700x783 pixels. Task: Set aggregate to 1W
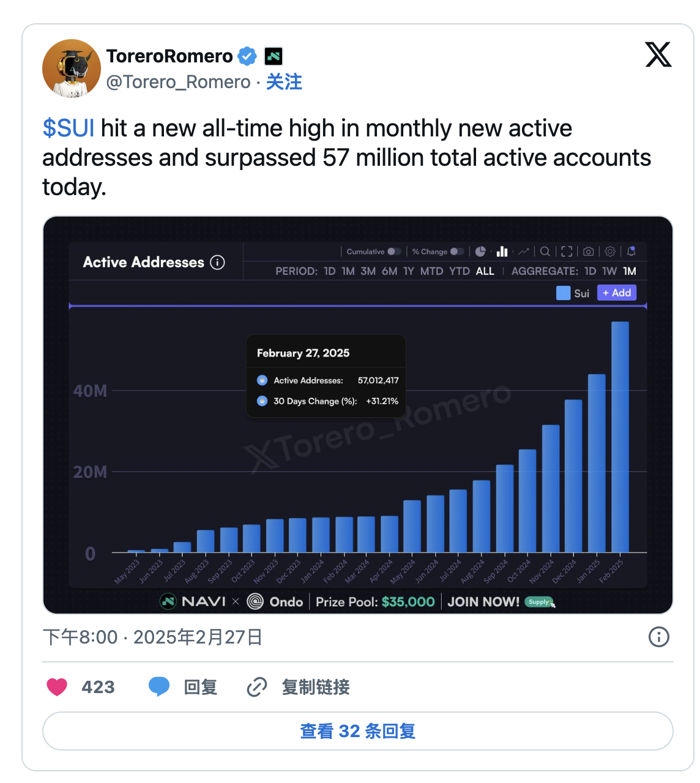click(x=609, y=271)
